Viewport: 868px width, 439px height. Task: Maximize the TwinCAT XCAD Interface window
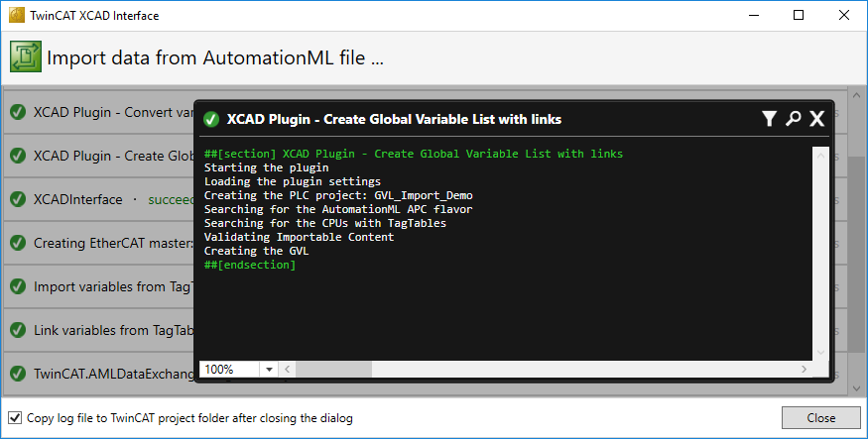(x=799, y=15)
